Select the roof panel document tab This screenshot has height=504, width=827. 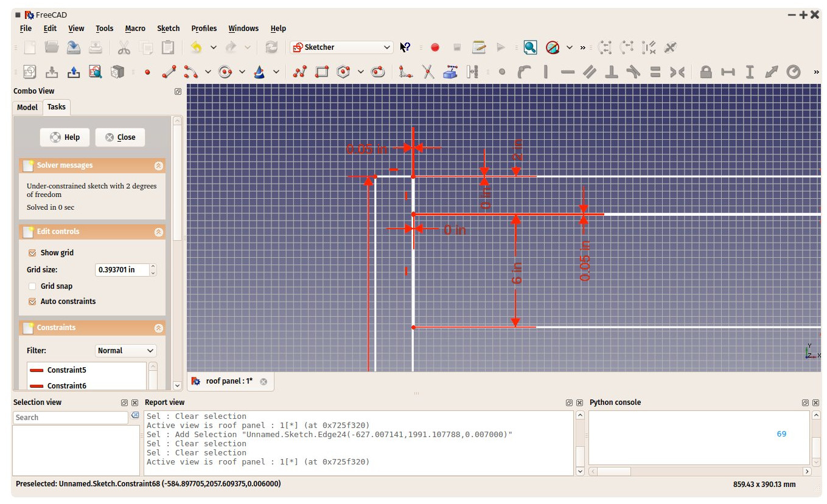click(x=229, y=381)
